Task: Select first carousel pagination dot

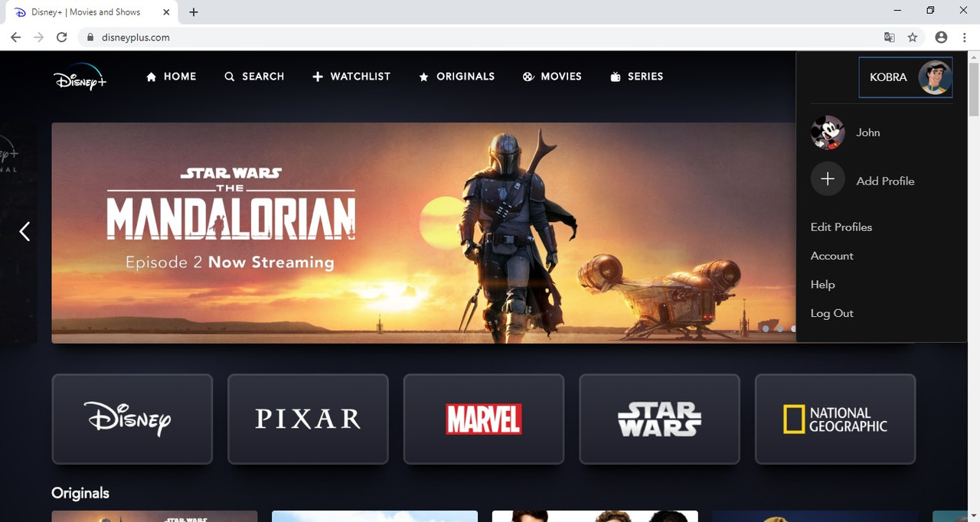Action: tap(766, 328)
